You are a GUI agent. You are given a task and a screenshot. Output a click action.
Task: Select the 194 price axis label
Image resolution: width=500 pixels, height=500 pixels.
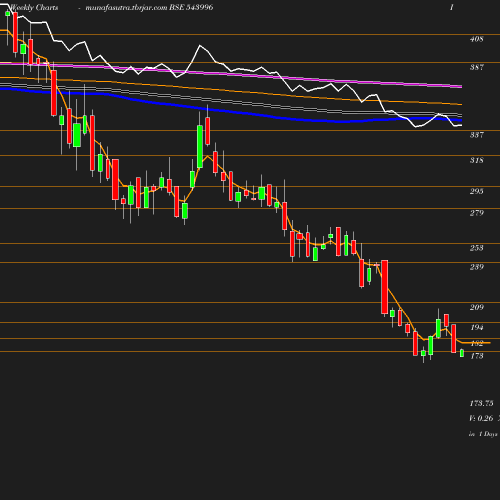pyautogui.click(x=476, y=328)
